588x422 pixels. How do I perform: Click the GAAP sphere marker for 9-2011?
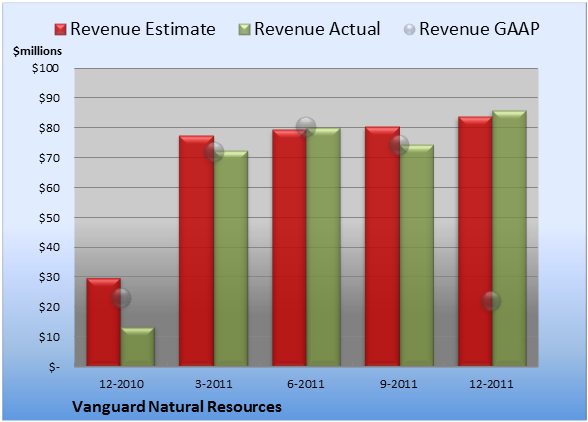click(x=399, y=144)
